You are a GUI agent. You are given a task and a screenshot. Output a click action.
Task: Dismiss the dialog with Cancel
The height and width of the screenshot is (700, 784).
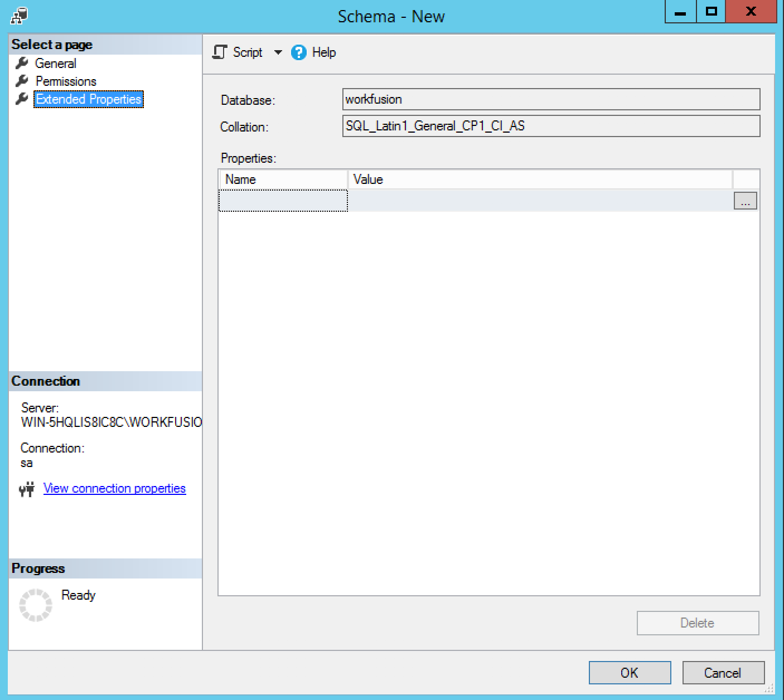point(723,673)
